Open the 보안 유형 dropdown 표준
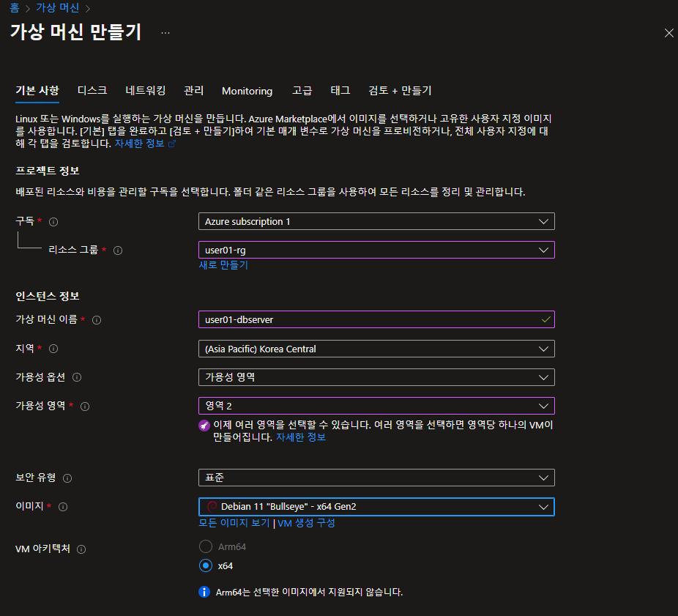Screen dimensions: 678x616 coord(376,478)
